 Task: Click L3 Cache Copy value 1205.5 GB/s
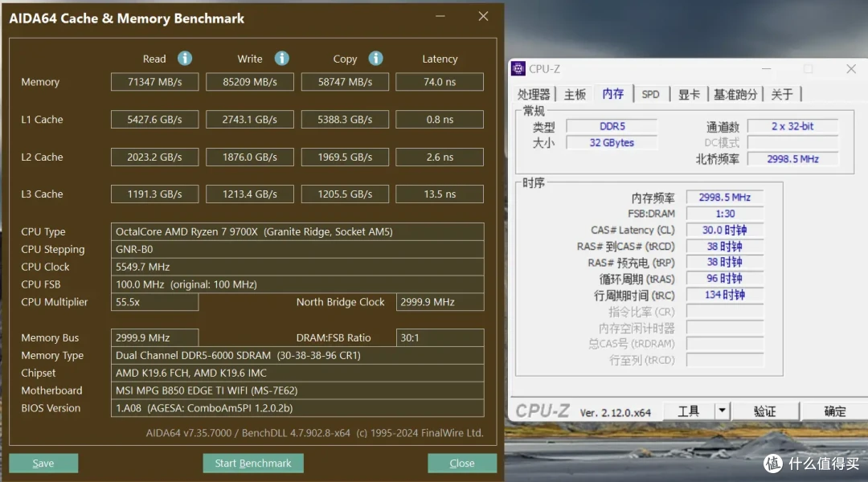pos(345,194)
